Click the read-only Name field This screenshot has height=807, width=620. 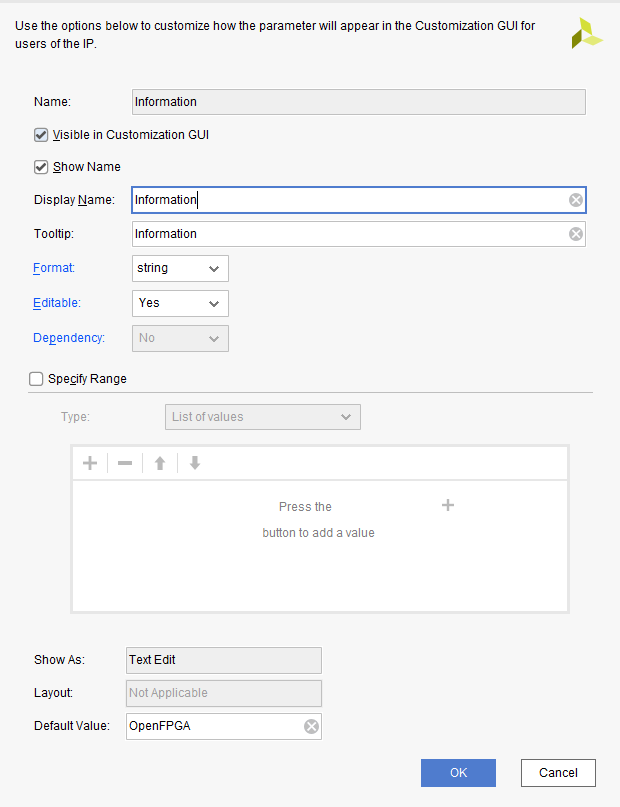point(359,102)
